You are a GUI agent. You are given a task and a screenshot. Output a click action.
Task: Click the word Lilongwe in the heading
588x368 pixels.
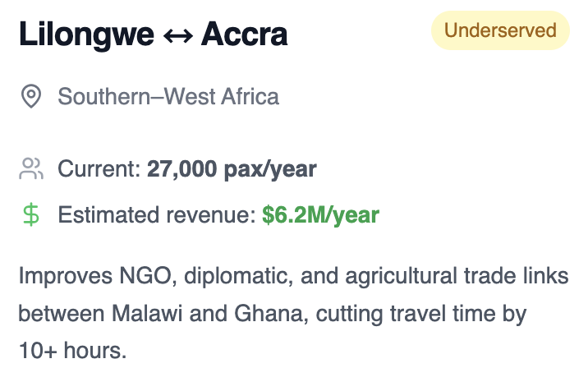tap(86, 35)
